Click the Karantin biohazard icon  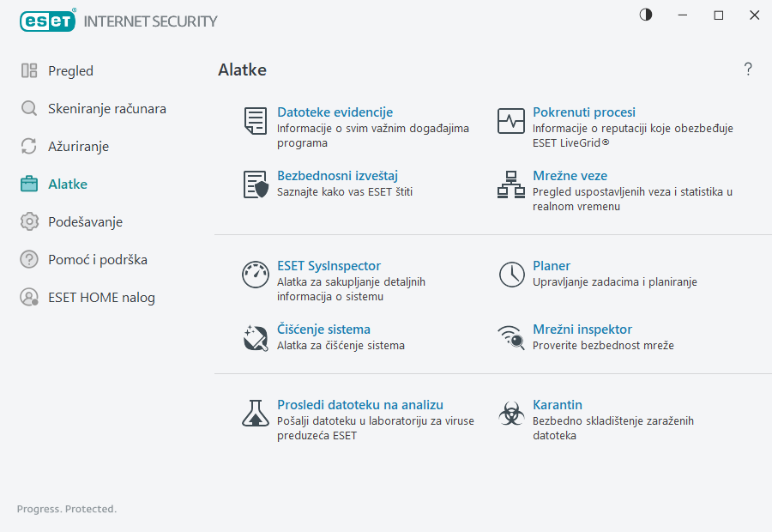coord(511,414)
